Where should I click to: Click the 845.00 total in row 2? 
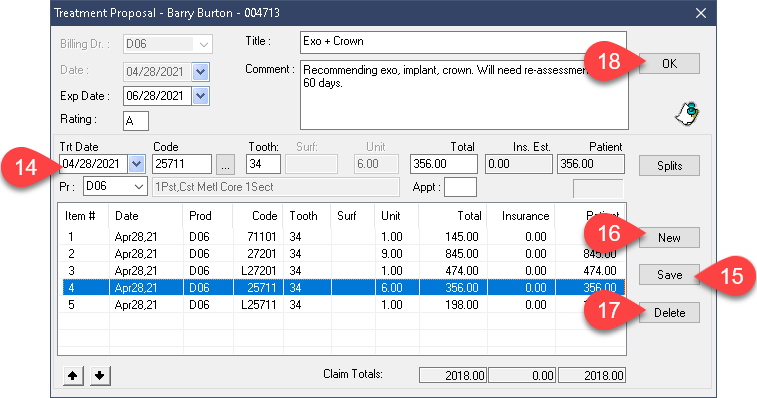click(x=462, y=254)
